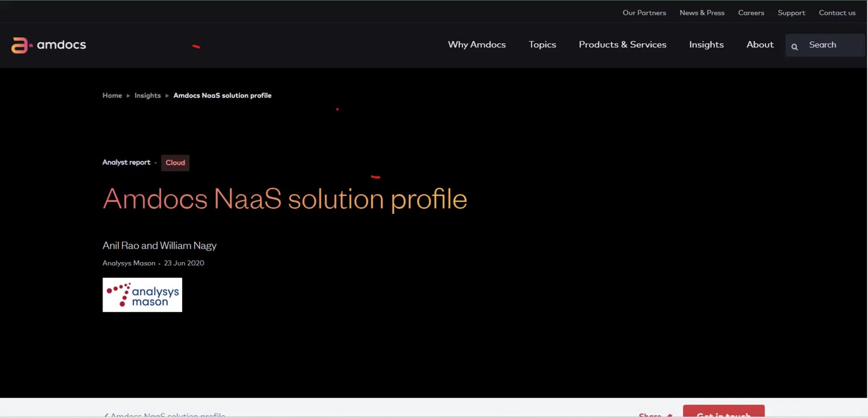868x418 pixels.
Task: Open the News & Press link
Action: pos(702,12)
